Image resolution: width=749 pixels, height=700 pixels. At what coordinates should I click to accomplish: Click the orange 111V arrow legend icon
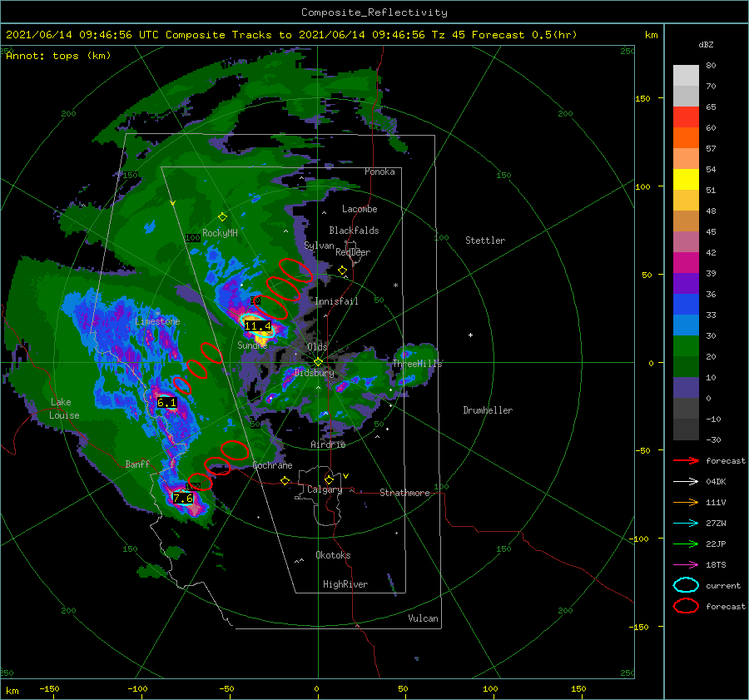[x=686, y=502]
